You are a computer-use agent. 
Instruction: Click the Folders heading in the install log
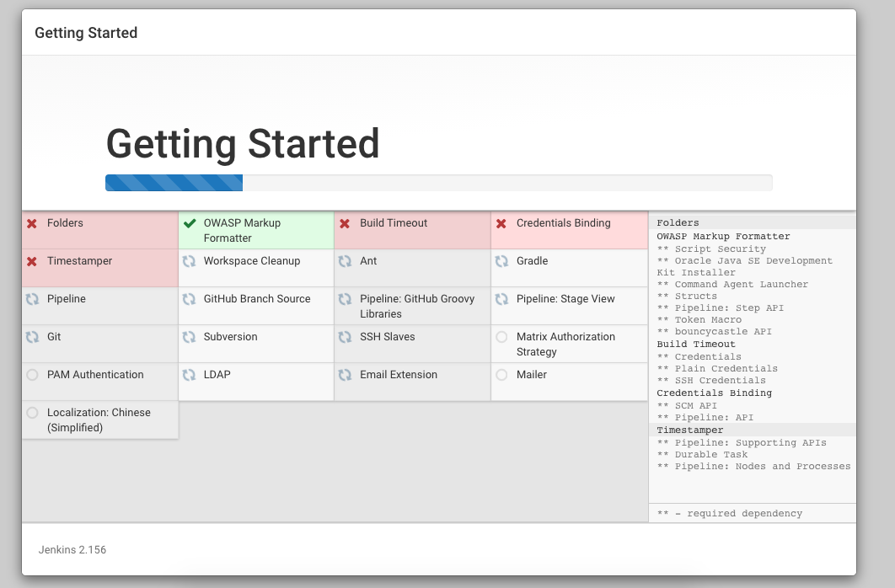point(678,223)
